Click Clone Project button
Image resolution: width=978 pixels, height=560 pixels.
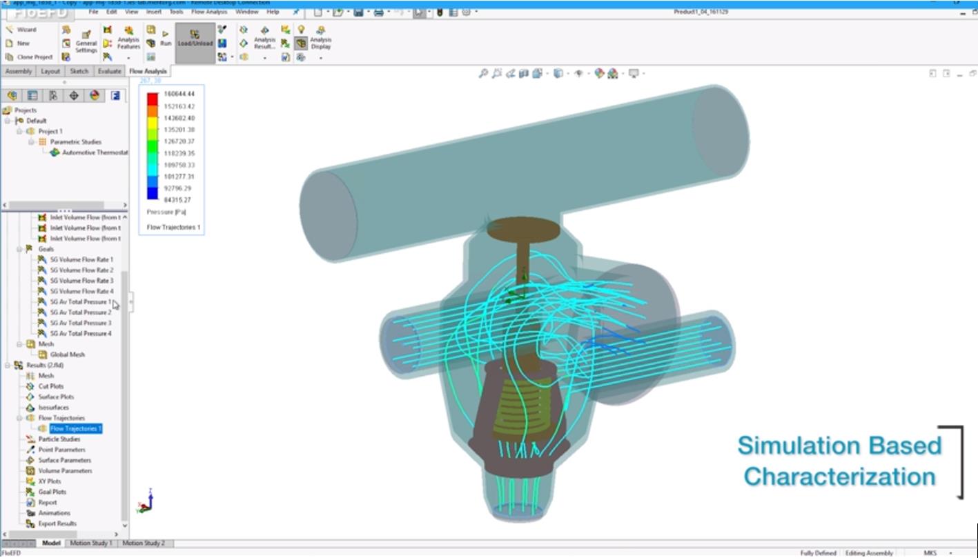[29, 57]
